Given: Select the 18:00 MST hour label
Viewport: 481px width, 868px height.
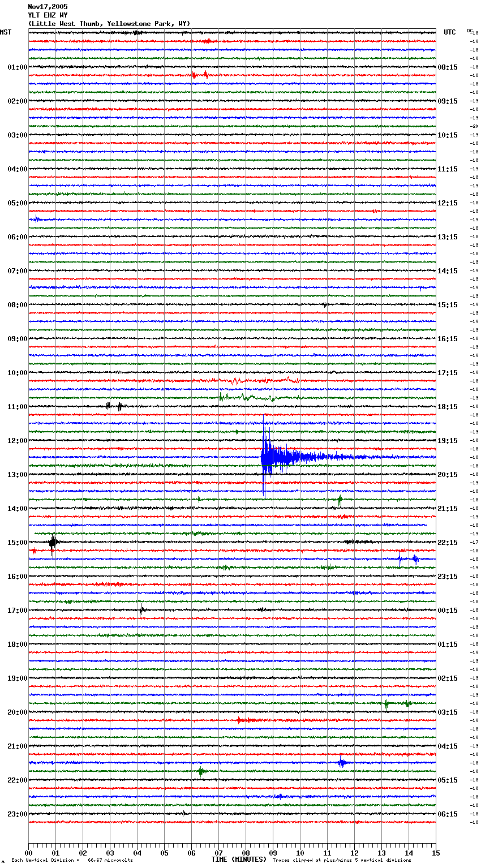Looking at the screenshot, I should 17,644.
